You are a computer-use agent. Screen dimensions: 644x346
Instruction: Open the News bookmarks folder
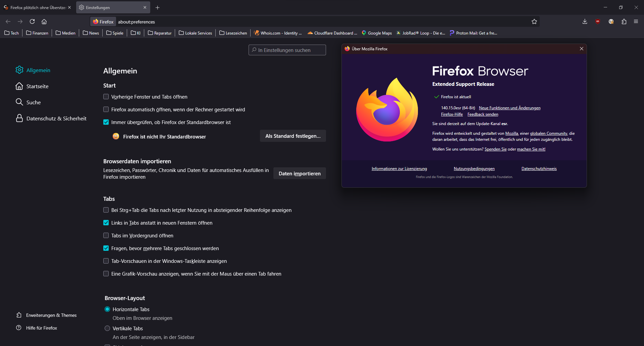click(x=91, y=33)
